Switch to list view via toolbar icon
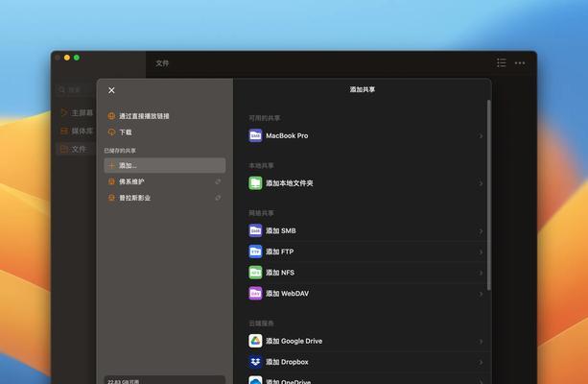The image size is (588, 384). point(502,63)
